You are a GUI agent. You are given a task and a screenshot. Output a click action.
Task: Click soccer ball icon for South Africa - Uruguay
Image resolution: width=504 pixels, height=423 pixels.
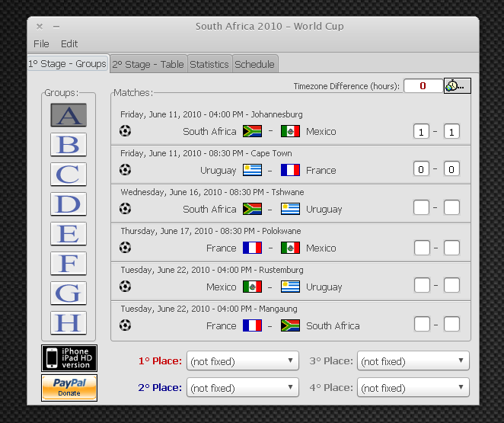(125, 209)
